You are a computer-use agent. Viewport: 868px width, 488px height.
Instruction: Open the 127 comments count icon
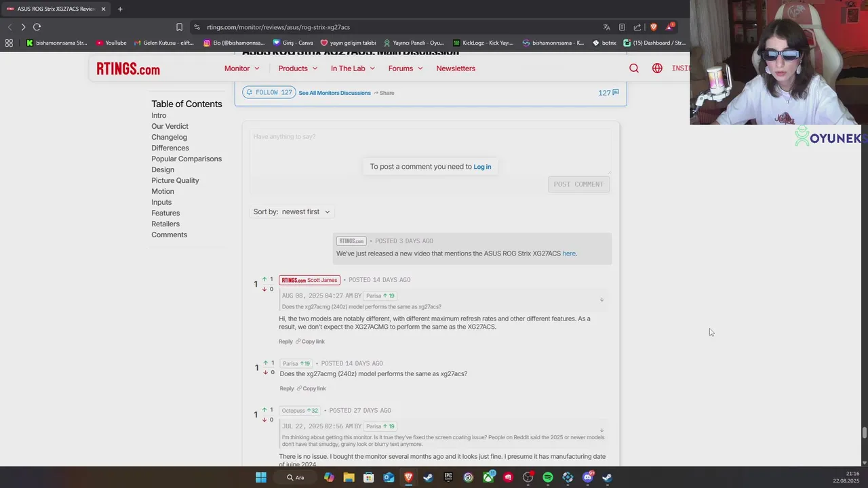pos(608,93)
